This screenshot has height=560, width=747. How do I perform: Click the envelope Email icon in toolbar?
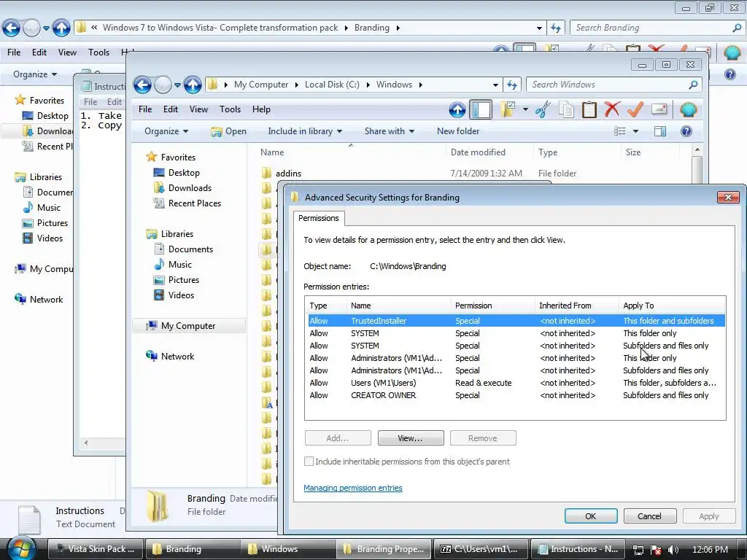click(x=659, y=109)
